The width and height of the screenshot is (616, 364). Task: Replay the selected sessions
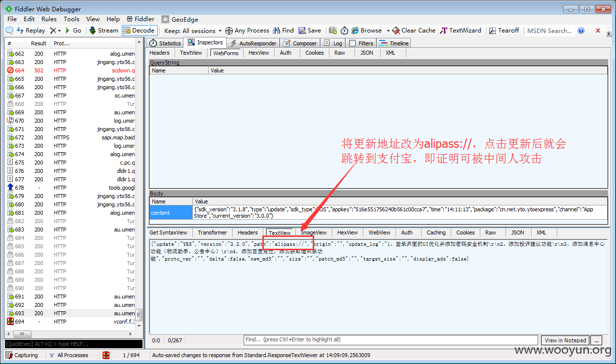pyautogui.click(x=31, y=31)
